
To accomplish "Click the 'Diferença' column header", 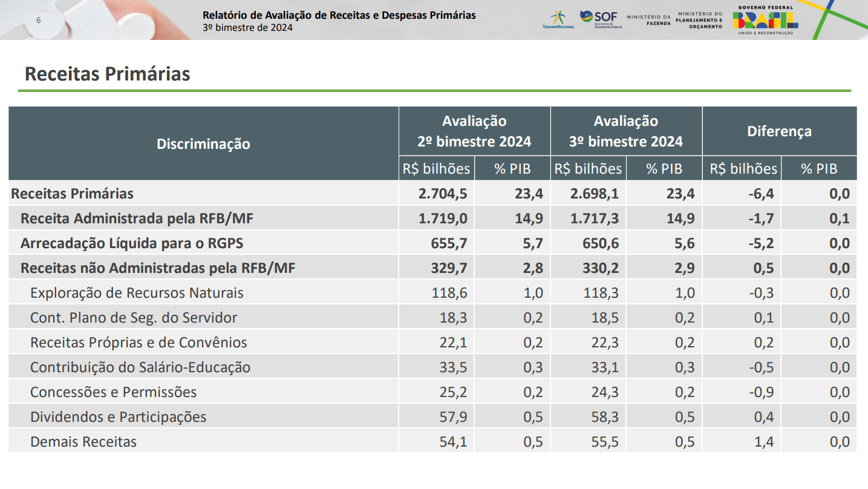I will click(x=779, y=131).
